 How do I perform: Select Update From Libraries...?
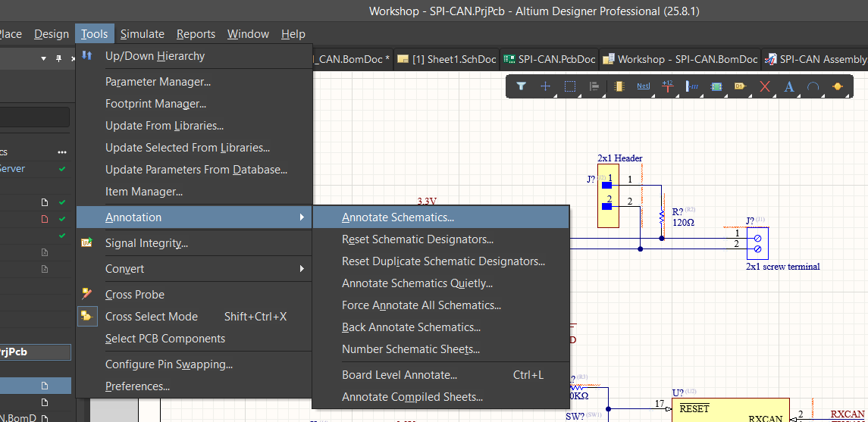(194, 126)
